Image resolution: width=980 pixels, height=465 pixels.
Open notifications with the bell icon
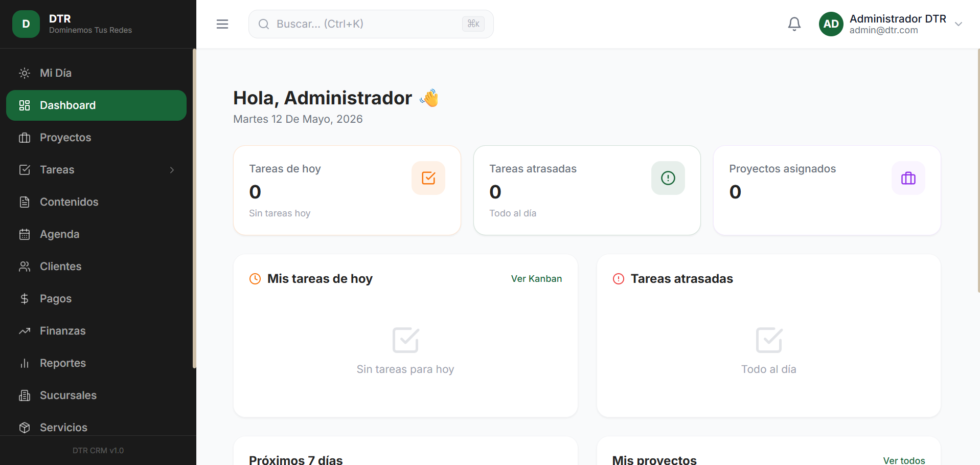click(794, 24)
